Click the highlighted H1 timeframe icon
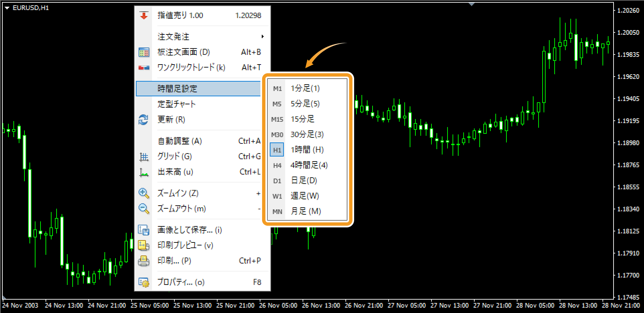644x313 pixels. tap(277, 150)
